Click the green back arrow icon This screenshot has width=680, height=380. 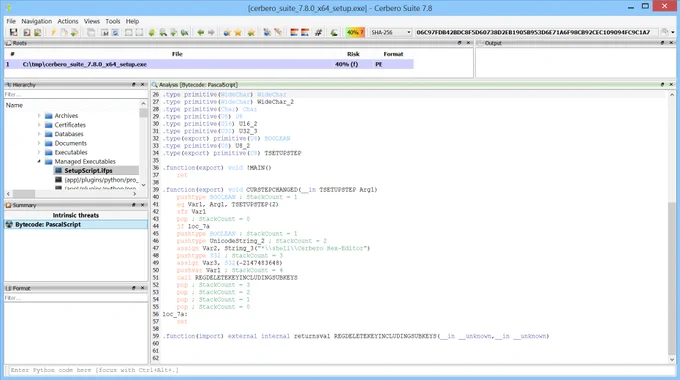200,32
